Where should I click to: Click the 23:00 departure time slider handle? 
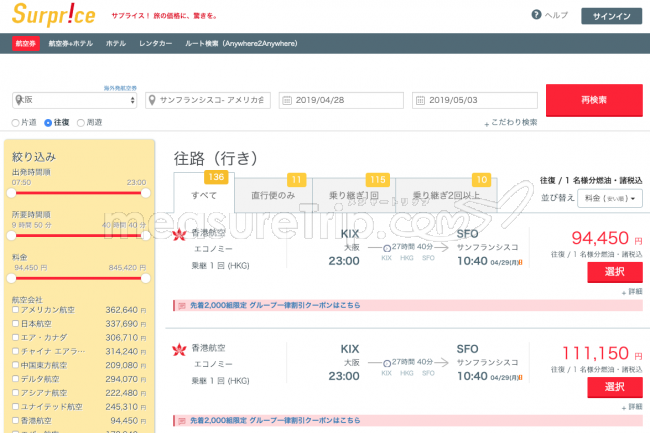click(146, 193)
